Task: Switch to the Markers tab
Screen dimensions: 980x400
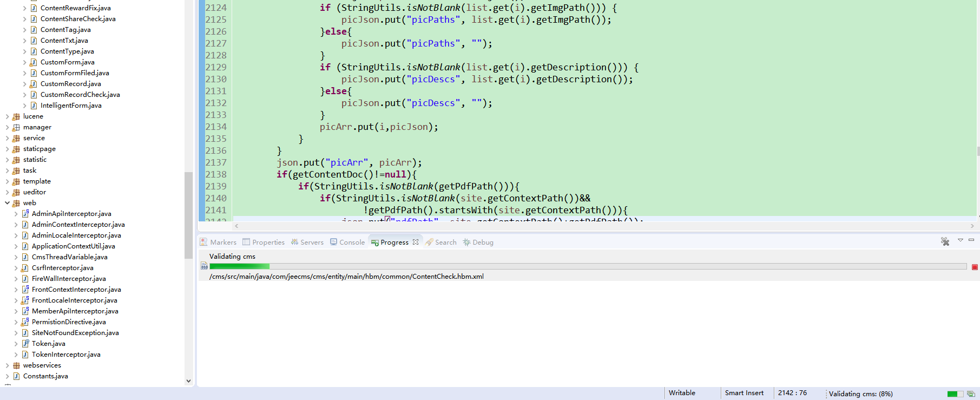Action: click(218, 242)
